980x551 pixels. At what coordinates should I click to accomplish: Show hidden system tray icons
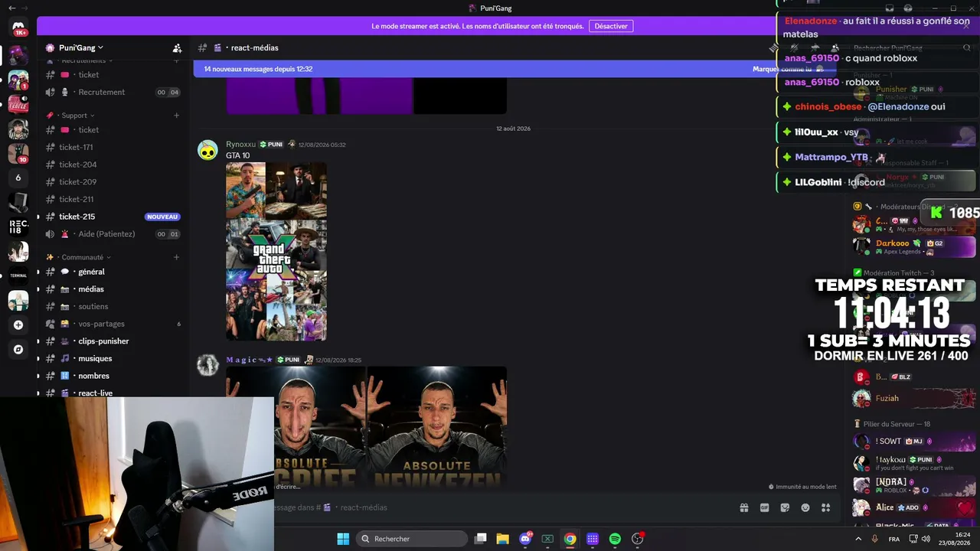tap(857, 539)
